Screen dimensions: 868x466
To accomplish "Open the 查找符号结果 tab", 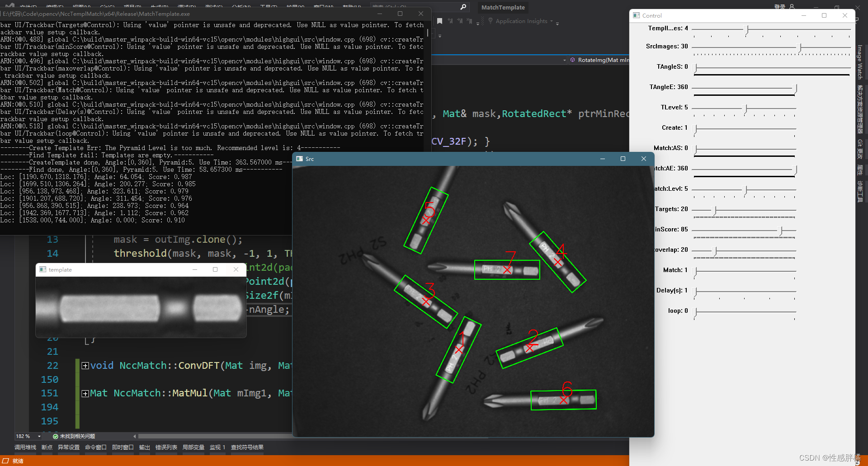I will (247, 447).
